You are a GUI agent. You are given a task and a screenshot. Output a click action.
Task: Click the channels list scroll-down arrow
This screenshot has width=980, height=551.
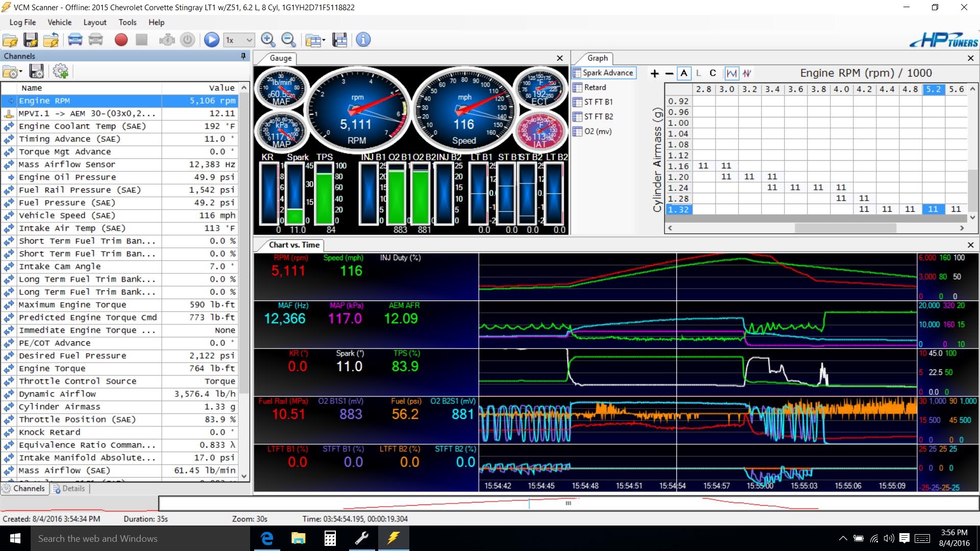pos(244,476)
